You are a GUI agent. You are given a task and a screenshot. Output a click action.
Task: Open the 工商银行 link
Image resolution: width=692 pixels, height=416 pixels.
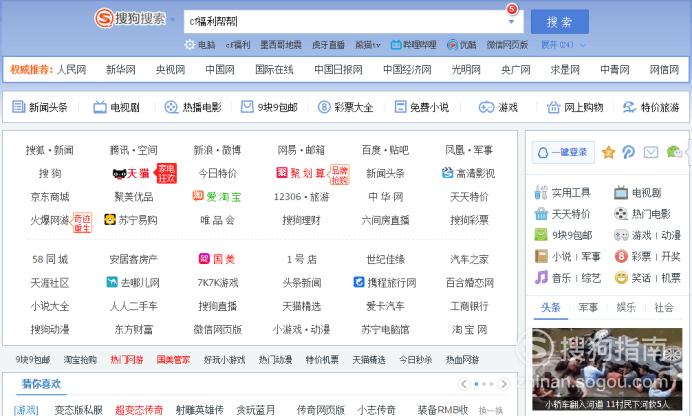point(469,306)
